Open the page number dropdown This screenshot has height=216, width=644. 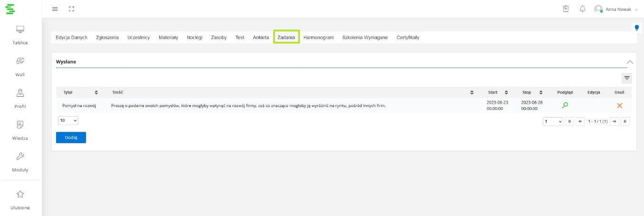click(553, 122)
